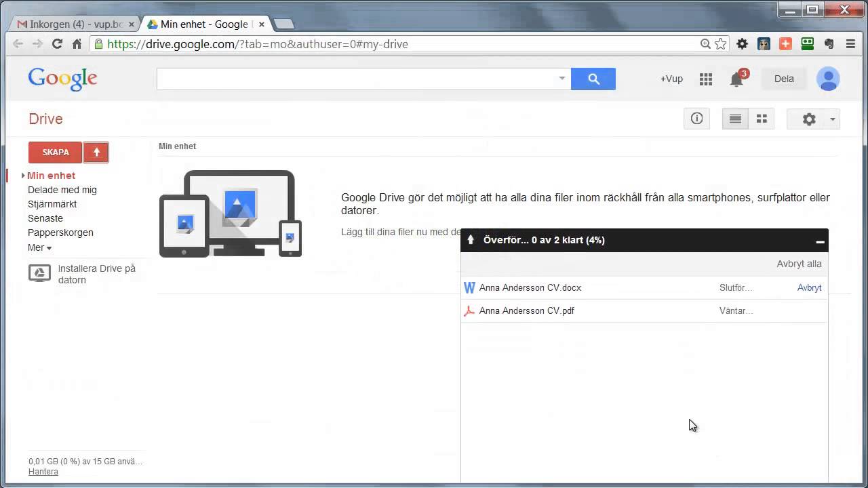Open the zoom magnifier icon in address bar
The width and height of the screenshot is (868, 488).
705,44
